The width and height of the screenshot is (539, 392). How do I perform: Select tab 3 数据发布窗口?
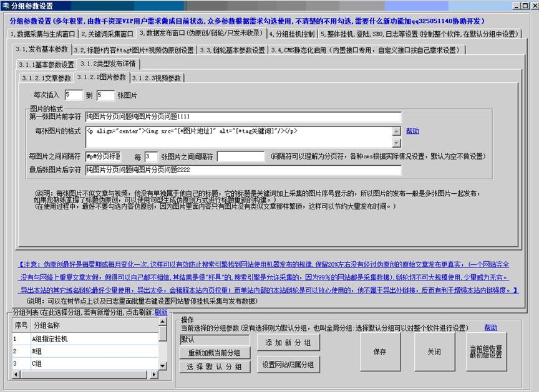[x=202, y=33]
